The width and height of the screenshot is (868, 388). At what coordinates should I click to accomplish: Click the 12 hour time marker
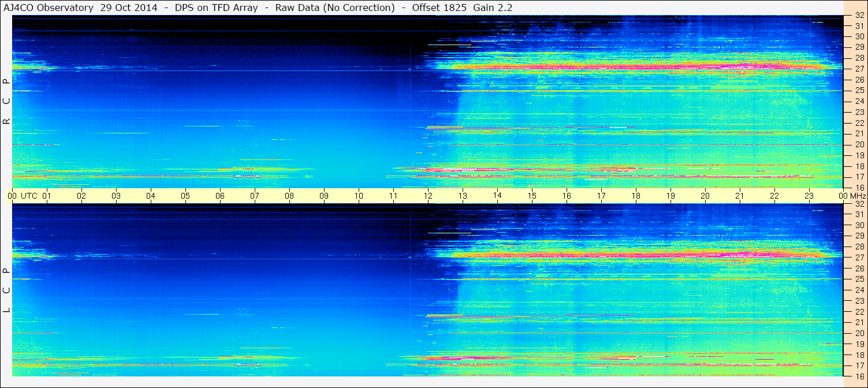428,196
